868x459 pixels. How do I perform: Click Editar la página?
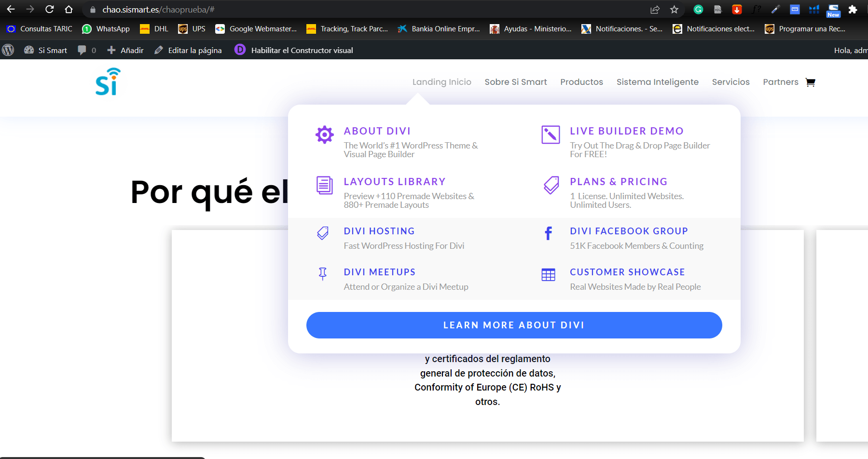[188, 50]
